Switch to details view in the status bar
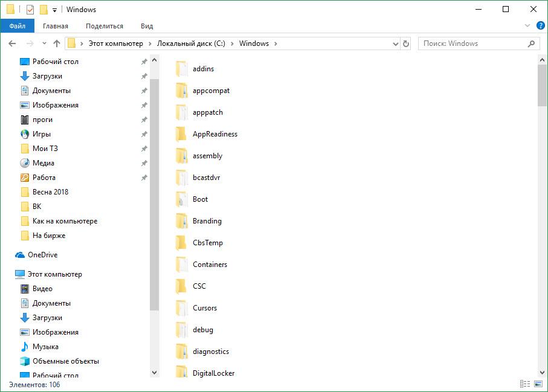548x392 pixels. [x=524, y=384]
